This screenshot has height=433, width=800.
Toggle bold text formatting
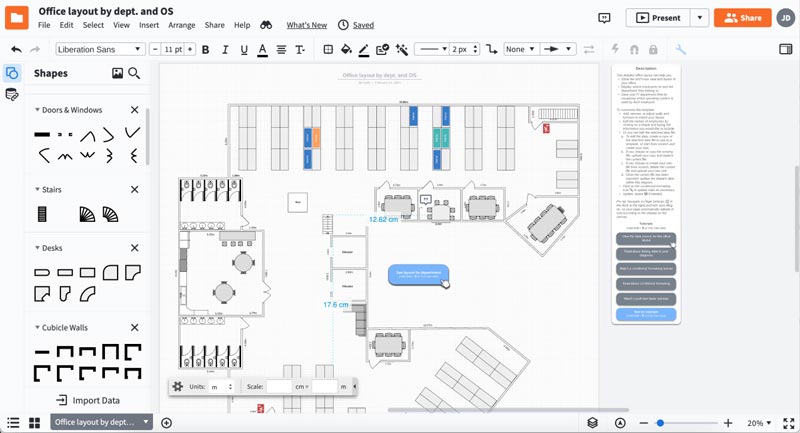(x=206, y=49)
